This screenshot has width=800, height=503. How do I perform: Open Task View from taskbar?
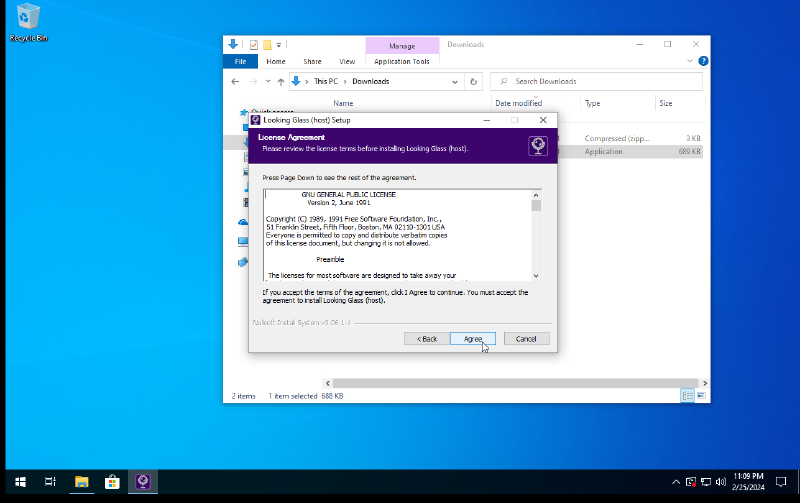click(x=50, y=482)
